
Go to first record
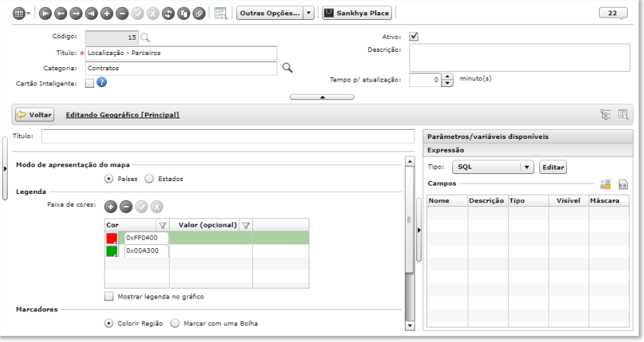tap(45, 14)
